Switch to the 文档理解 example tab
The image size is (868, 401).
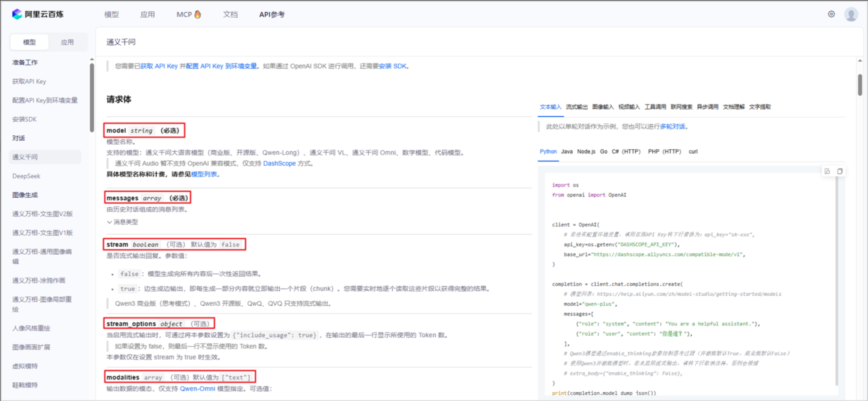[x=734, y=107]
